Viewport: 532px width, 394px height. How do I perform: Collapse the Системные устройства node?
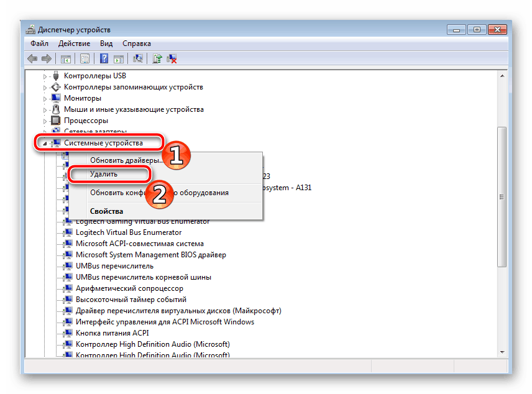pos(44,143)
